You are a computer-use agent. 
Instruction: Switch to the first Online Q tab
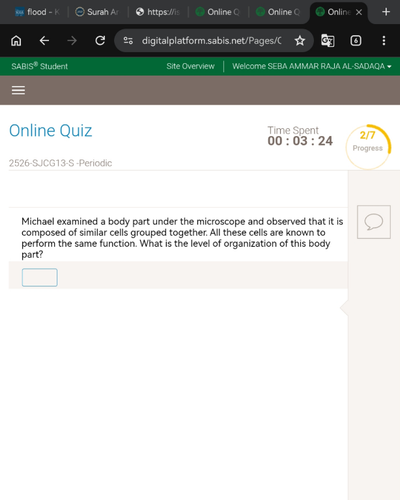tap(217, 12)
